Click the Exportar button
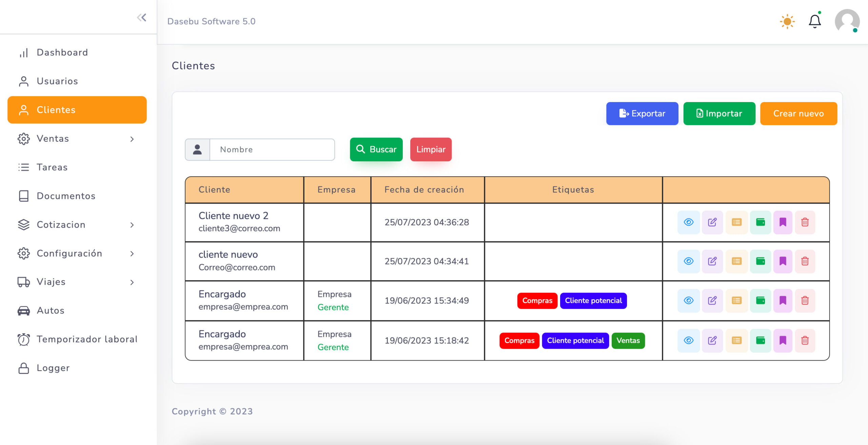The height and width of the screenshot is (445, 868). (642, 114)
